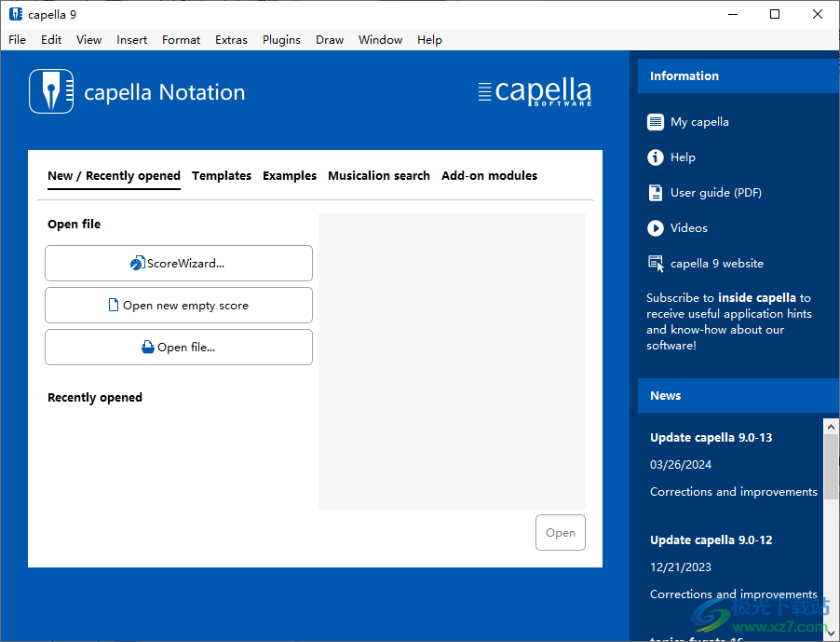
Task: Click the capella app icon in title bar
Action: [x=15, y=14]
